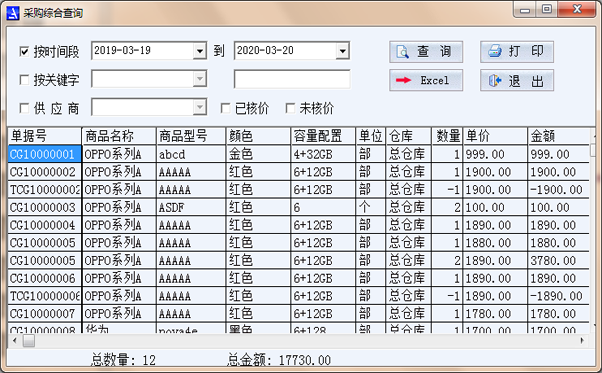Click the 3780.00 amount cell
The height and width of the screenshot is (373, 602).
pos(559,261)
